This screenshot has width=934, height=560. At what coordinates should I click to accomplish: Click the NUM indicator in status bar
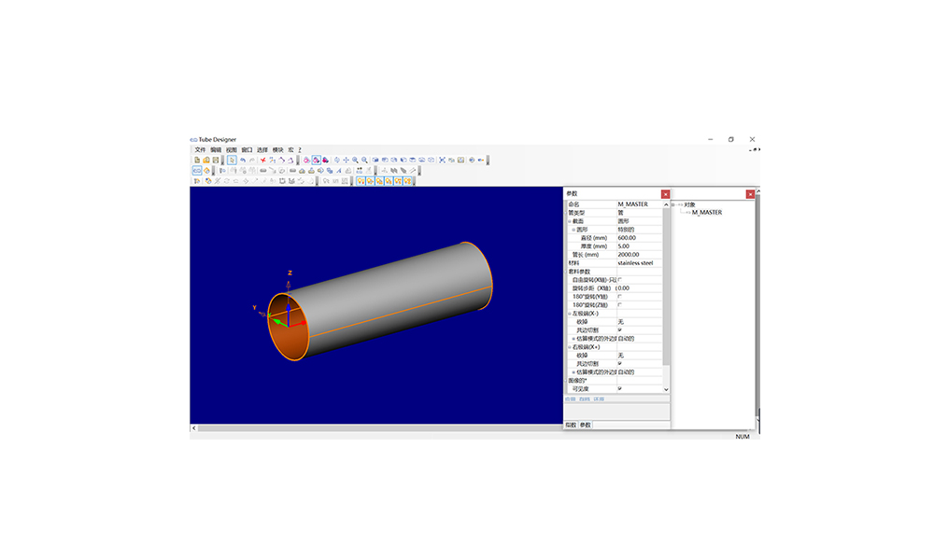coord(743,437)
